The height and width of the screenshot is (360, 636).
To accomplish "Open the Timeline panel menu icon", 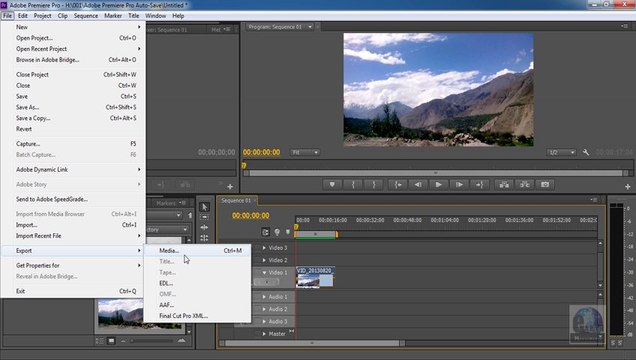I will [594, 199].
